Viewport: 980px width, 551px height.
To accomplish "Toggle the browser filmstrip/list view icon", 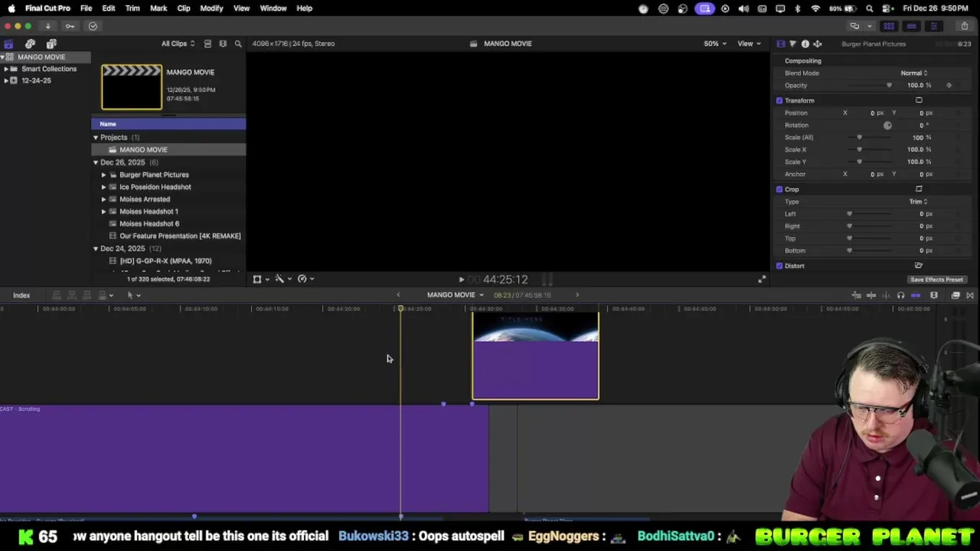I will [207, 44].
